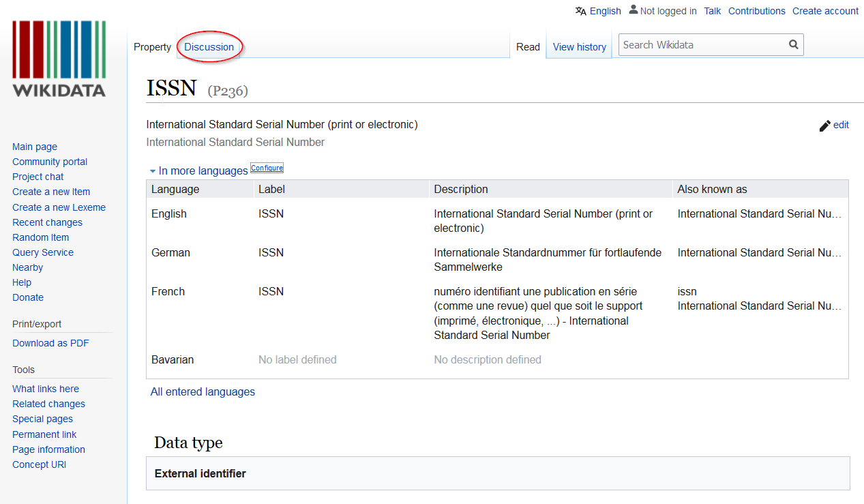Click the Donate link
The width and height of the screenshot is (864, 504).
coord(28,297)
